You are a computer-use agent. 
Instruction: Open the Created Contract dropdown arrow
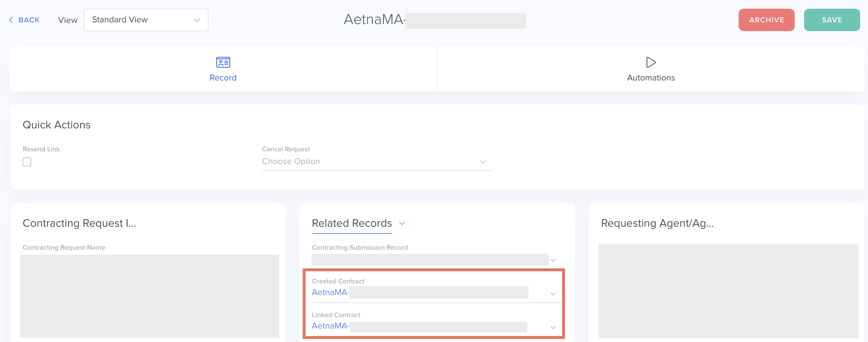click(x=553, y=294)
